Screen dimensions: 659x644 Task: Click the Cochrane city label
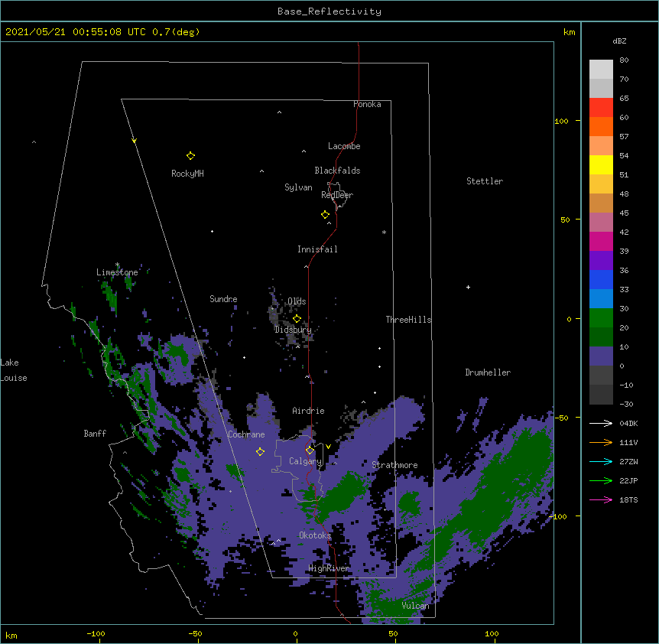pos(246,434)
